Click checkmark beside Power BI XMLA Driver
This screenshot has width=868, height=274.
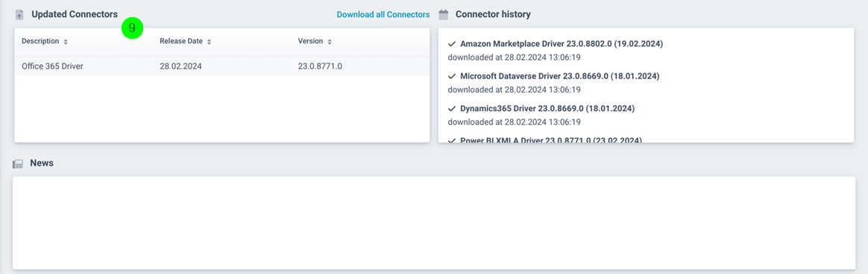452,140
